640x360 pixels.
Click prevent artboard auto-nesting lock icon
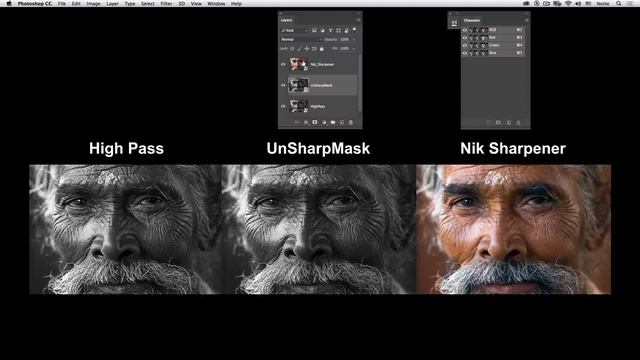[x=314, y=49]
